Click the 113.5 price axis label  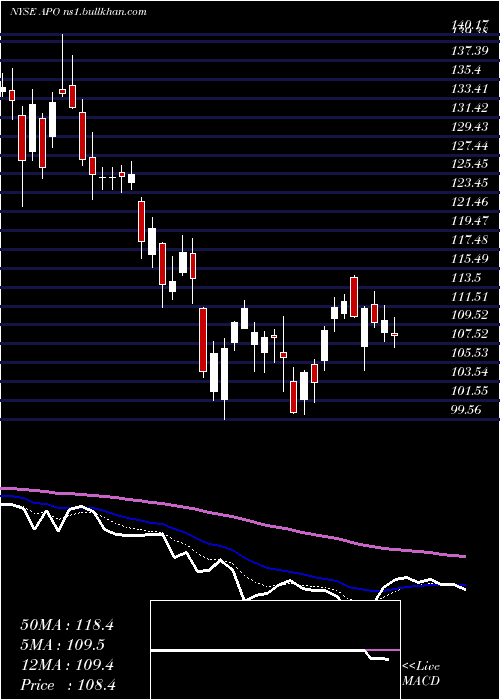tap(466, 278)
